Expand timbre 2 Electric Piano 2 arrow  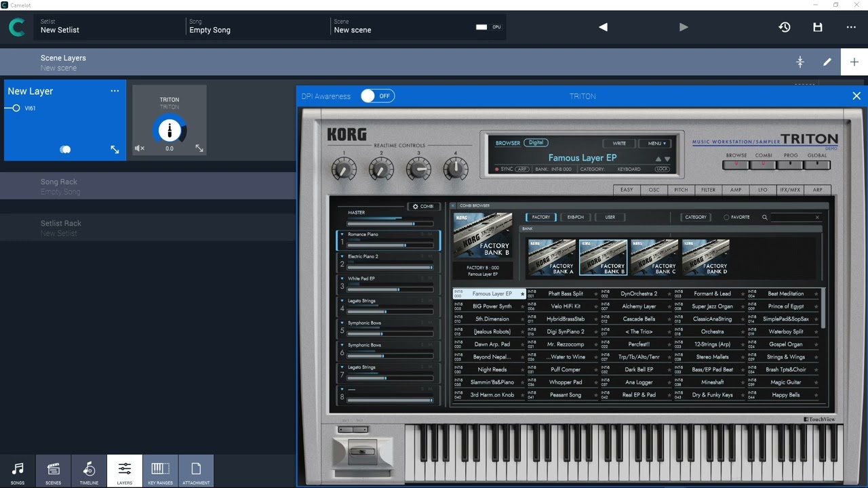(342, 256)
